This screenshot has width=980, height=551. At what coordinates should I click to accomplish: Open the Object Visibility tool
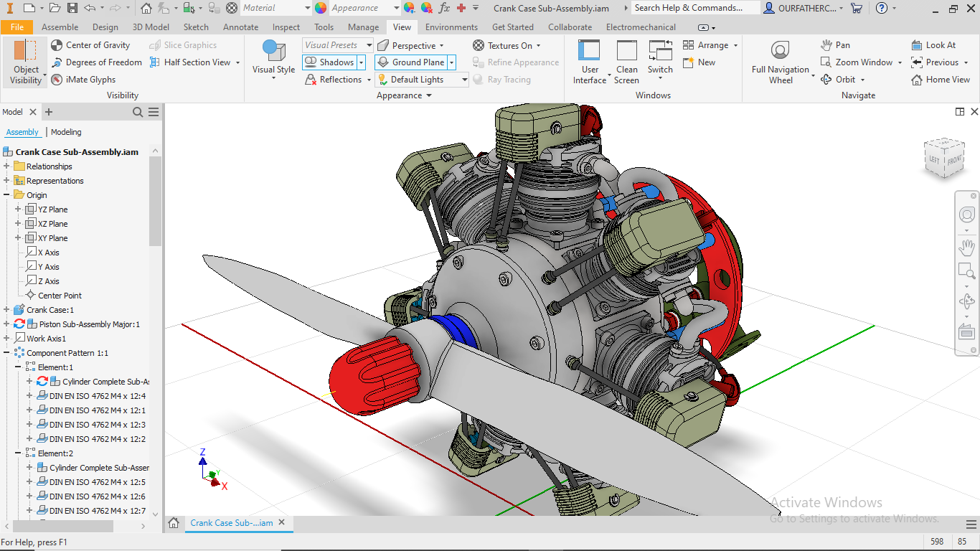coord(26,62)
